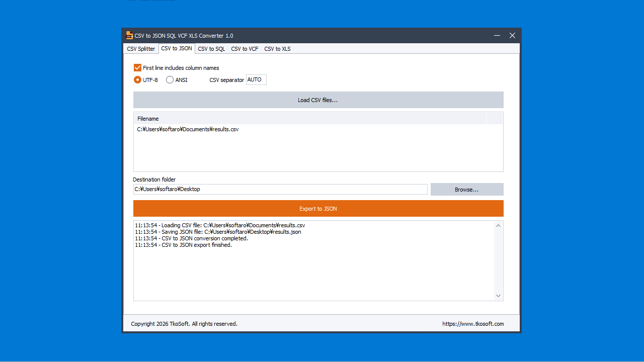Open the CSV to SQL tab
Viewport: 644px width, 362px height.
click(x=211, y=49)
